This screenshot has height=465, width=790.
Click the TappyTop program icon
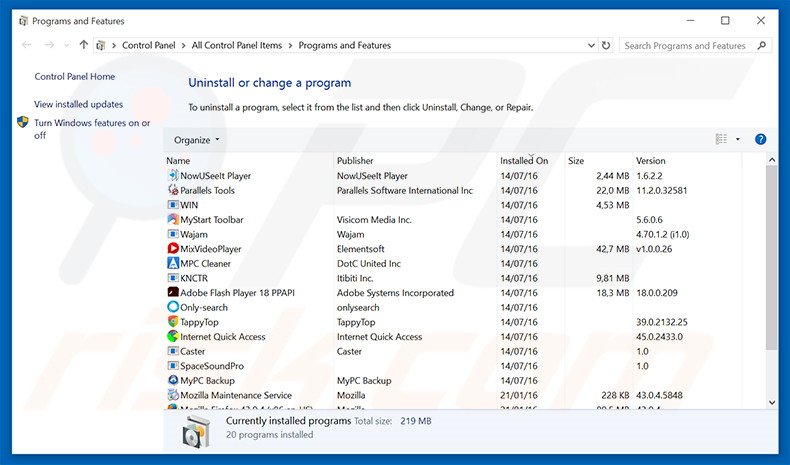tap(173, 322)
